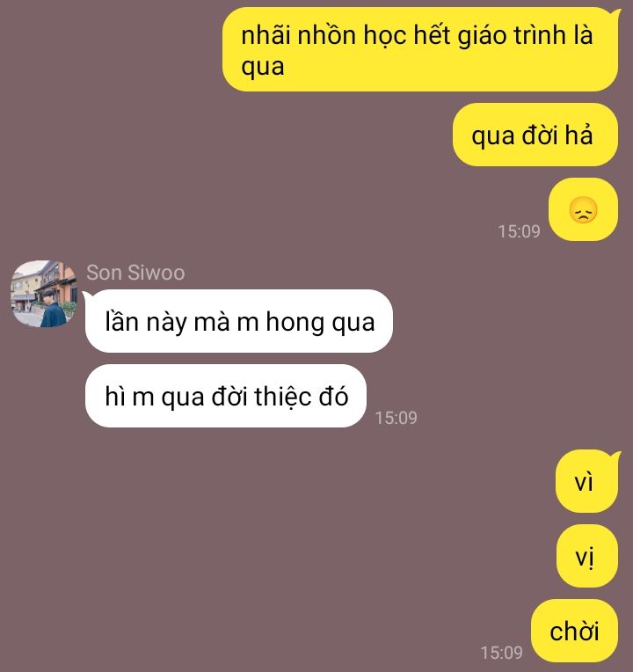The width and height of the screenshot is (633, 672).
Task: Tap Son Siwoo's profile avatar picture
Action: point(44,294)
